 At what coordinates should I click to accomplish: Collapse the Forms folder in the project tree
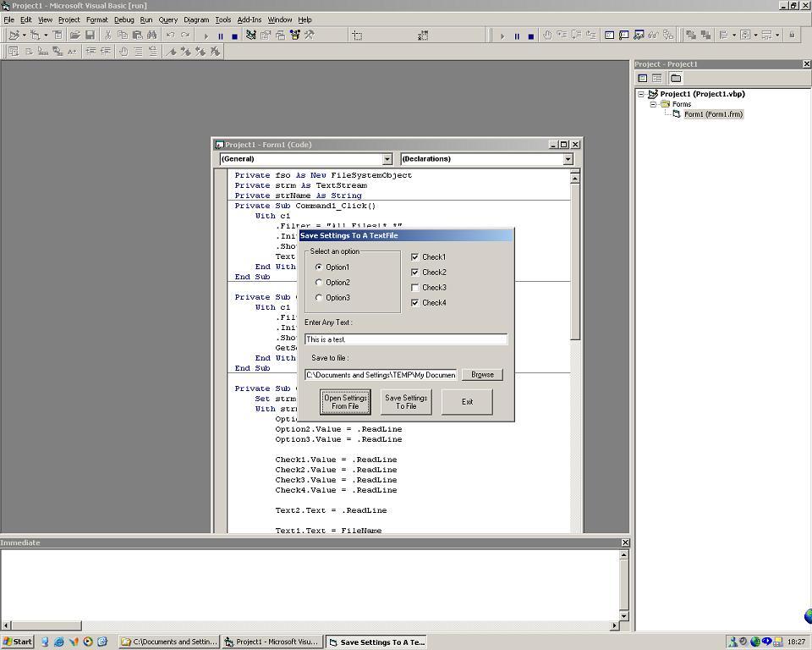(653, 104)
